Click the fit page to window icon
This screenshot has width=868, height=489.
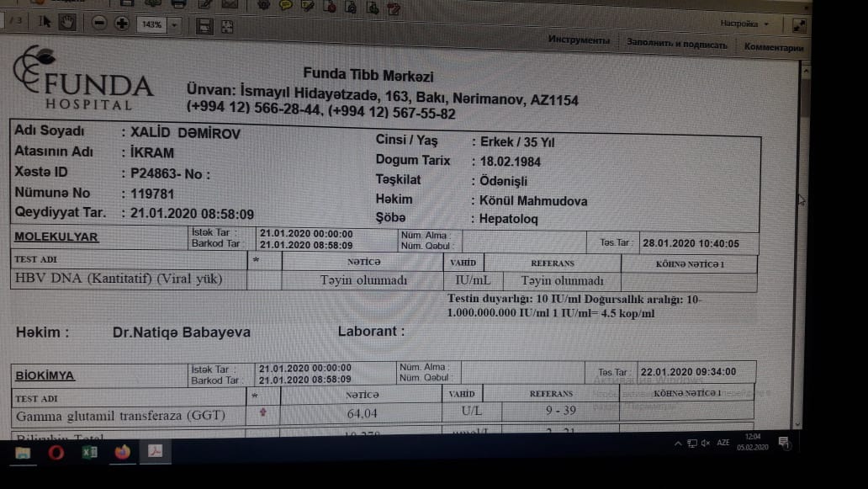(x=227, y=24)
